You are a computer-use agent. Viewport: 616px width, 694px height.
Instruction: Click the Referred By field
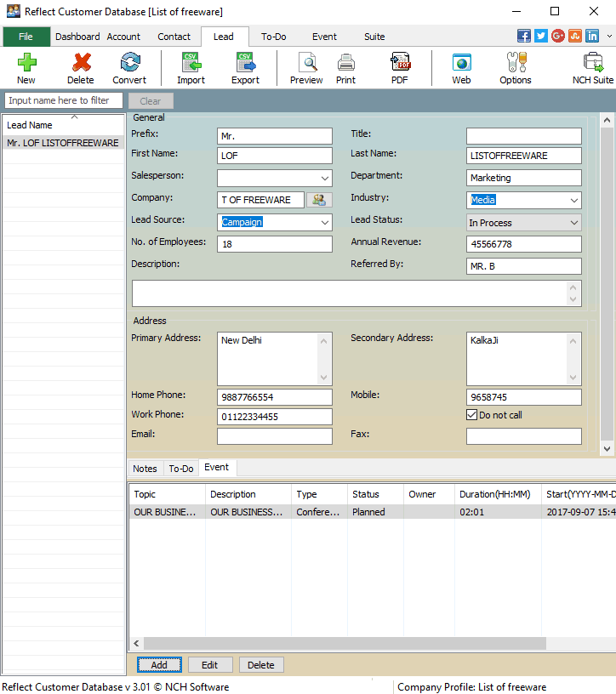pos(524,266)
